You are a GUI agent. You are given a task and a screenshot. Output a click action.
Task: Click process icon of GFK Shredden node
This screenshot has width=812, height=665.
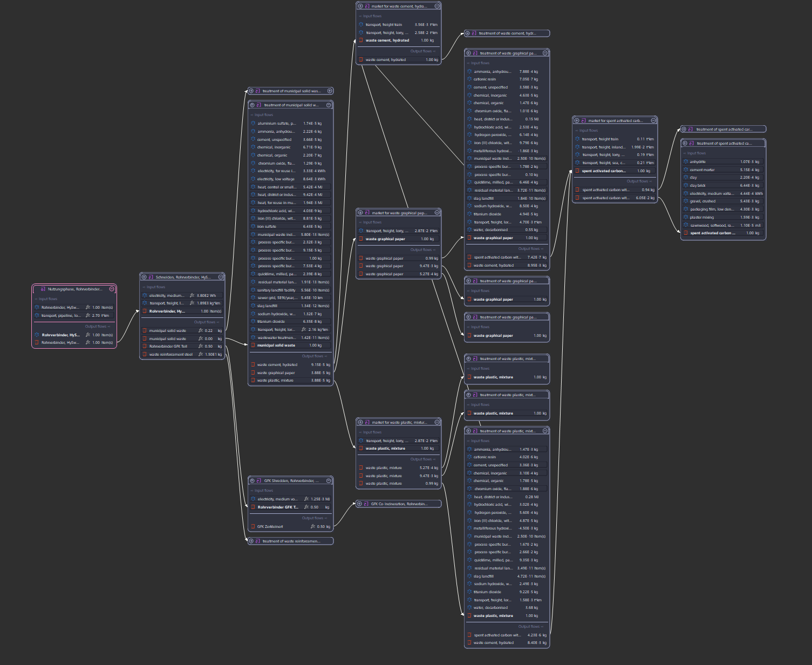[259, 481]
